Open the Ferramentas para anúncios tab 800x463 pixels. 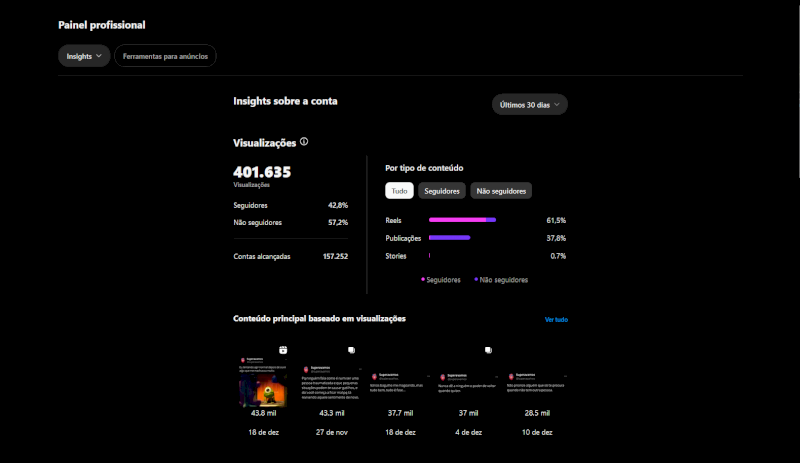165,57
